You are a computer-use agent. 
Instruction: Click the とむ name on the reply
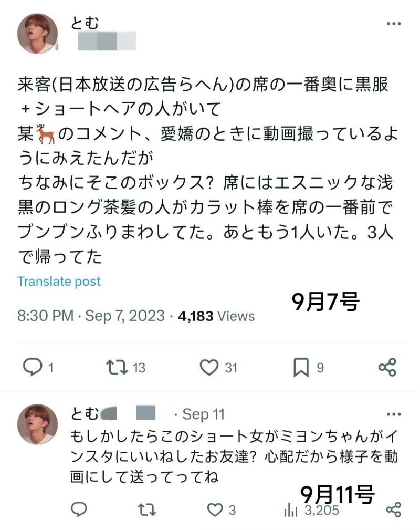tap(85, 414)
